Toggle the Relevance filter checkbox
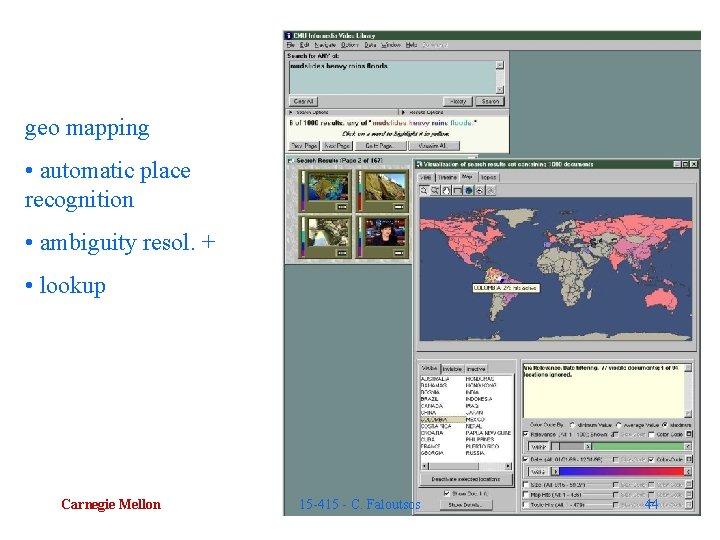The height and width of the screenshot is (540, 720). pyautogui.click(x=526, y=434)
